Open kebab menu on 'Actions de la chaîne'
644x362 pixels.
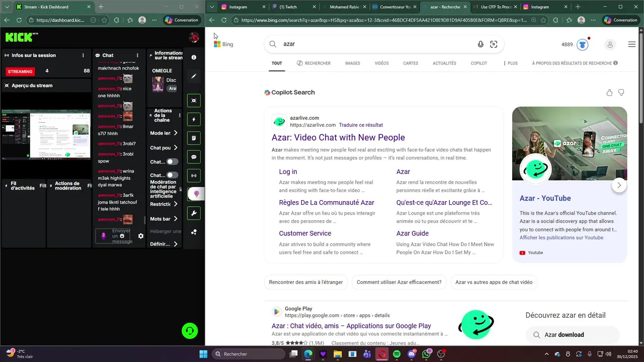(x=180, y=116)
